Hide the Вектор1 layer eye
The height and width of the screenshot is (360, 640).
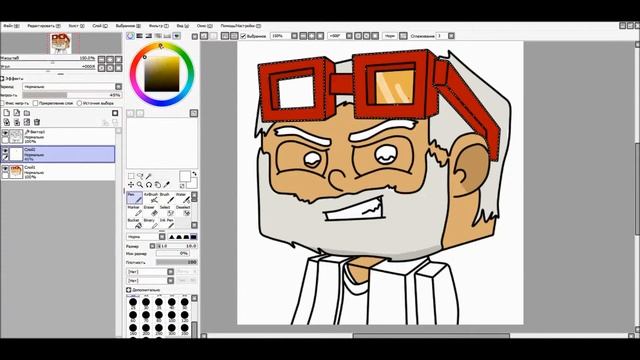click(x=5, y=133)
